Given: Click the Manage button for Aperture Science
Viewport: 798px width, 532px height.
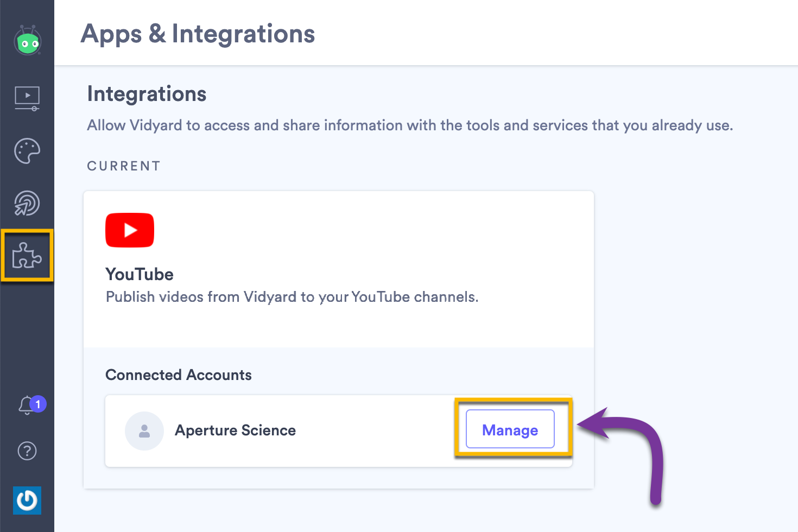Looking at the screenshot, I should 510,429.
